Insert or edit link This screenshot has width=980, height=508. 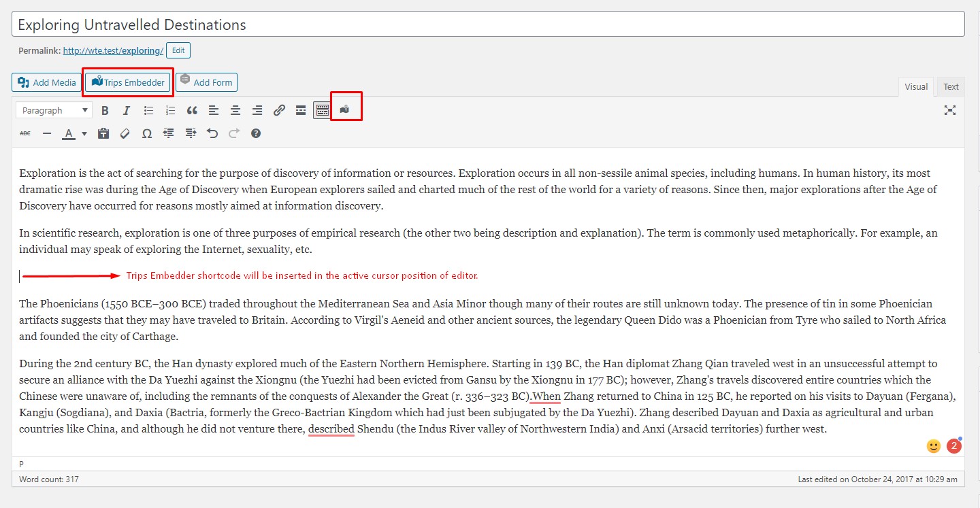pyautogui.click(x=279, y=110)
